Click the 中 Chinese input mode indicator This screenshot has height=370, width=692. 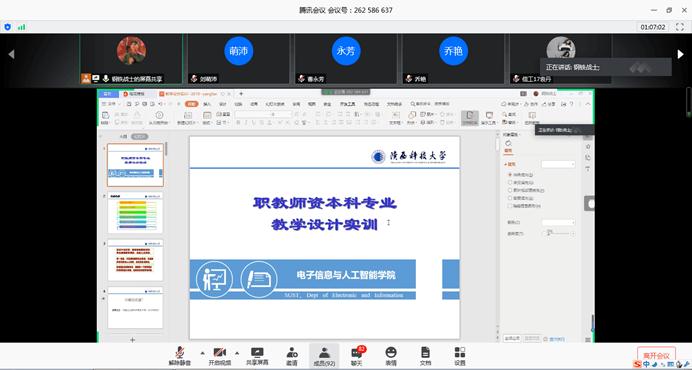pyautogui.click(x=646, y=364)
